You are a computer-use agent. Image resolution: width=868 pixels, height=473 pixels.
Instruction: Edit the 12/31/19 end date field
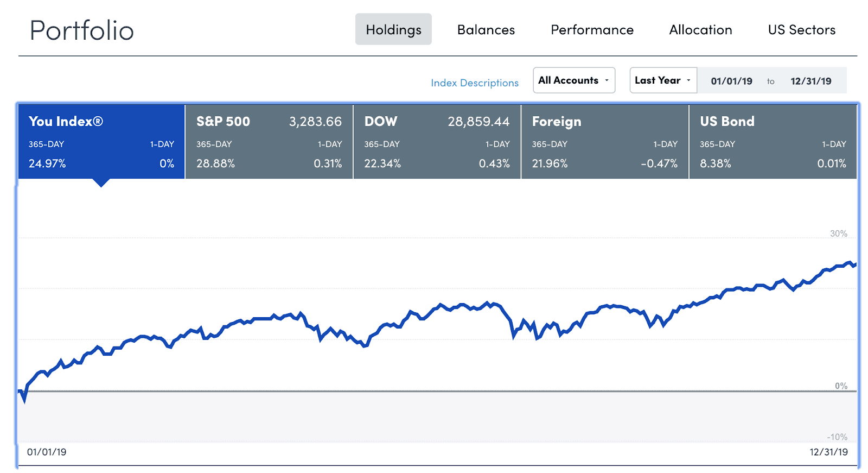(810, 81)
